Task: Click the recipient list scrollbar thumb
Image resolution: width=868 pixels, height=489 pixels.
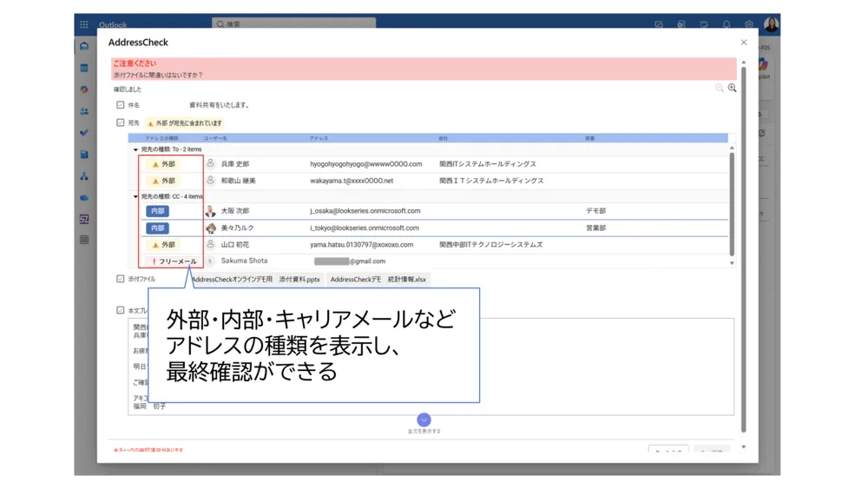Action: (732, 204)
